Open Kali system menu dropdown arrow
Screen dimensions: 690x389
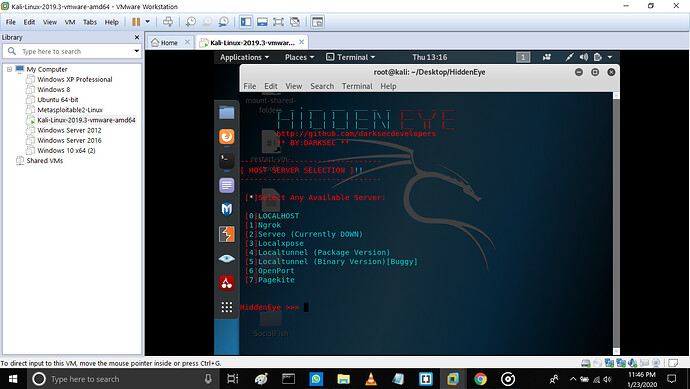tap(610, 57)
